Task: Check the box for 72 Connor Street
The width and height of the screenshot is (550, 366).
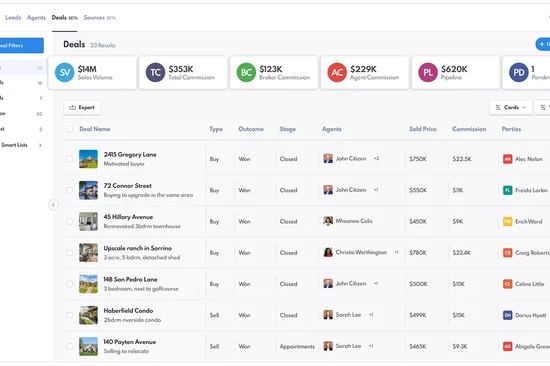Action: (69, 190)
